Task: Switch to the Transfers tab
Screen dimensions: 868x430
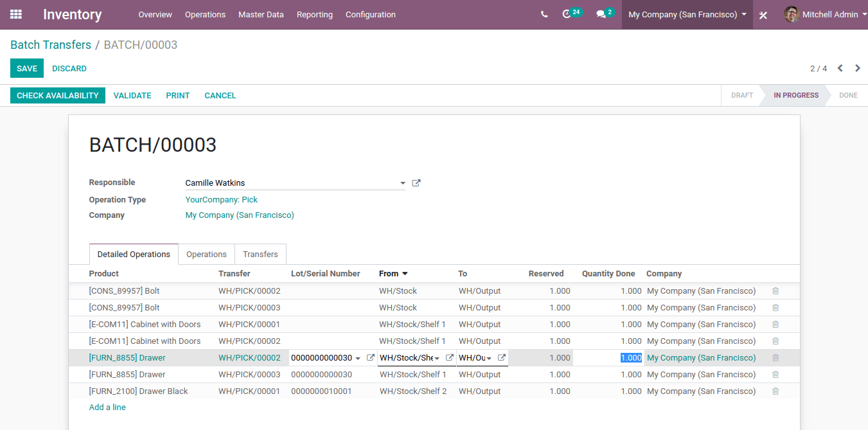Action: [260, 254]
